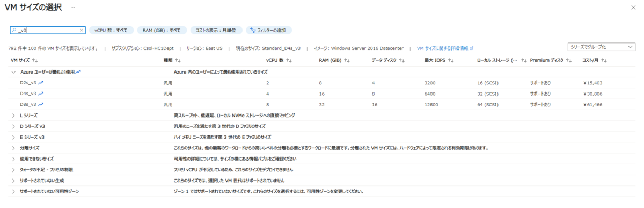Open the シリーズでグループ化 dropdown
This screenshot has width=644, height=208.
601,47
